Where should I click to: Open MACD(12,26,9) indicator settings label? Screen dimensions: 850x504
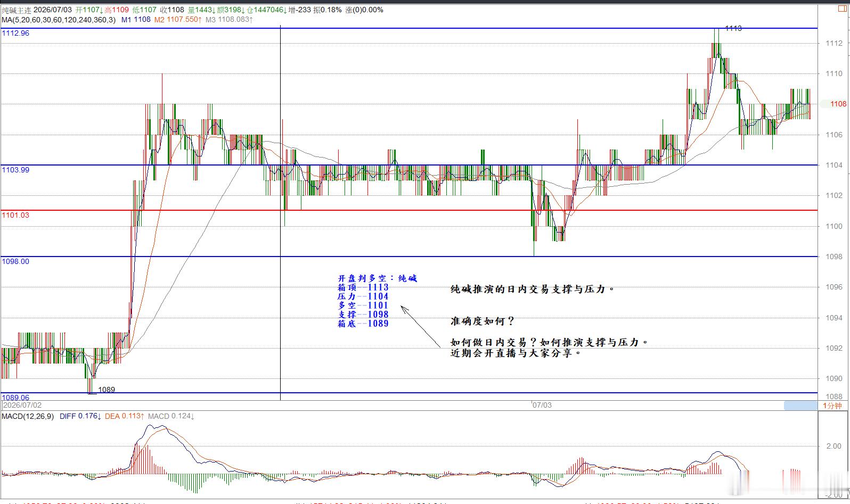[28, 416]
